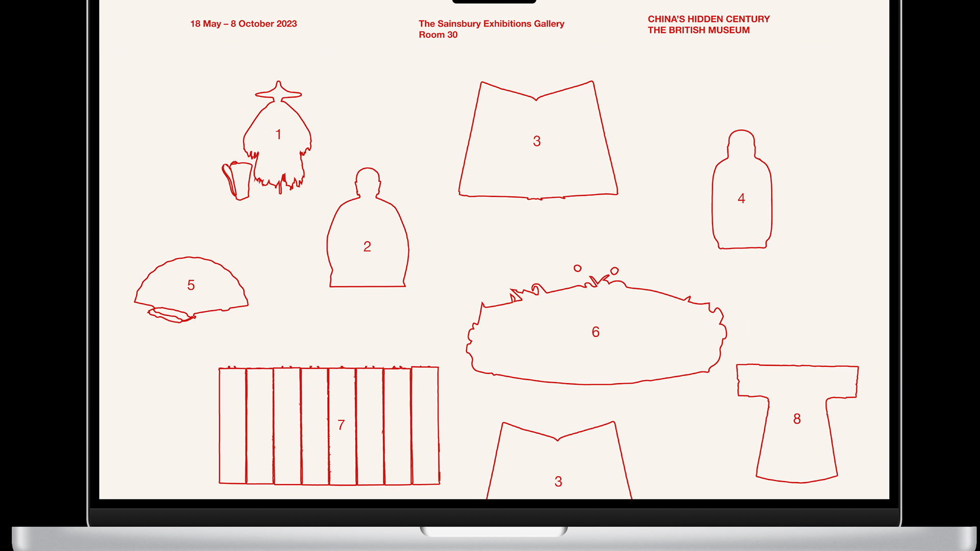Click the 18 May – 8 October 2023 dates
This screenshot has width=980, height=551.
(x=243, y=23)
